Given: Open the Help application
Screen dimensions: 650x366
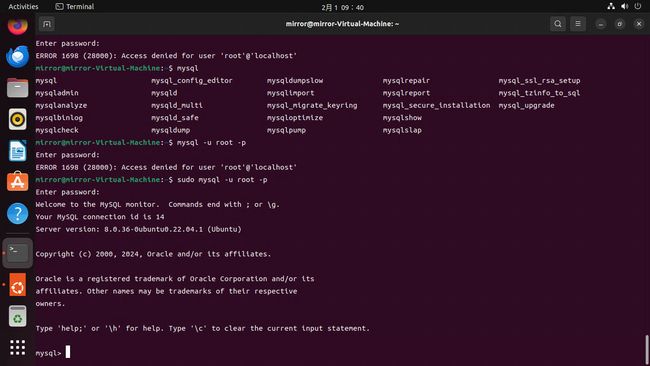Looking at the screenshot, I should [17, 213].
